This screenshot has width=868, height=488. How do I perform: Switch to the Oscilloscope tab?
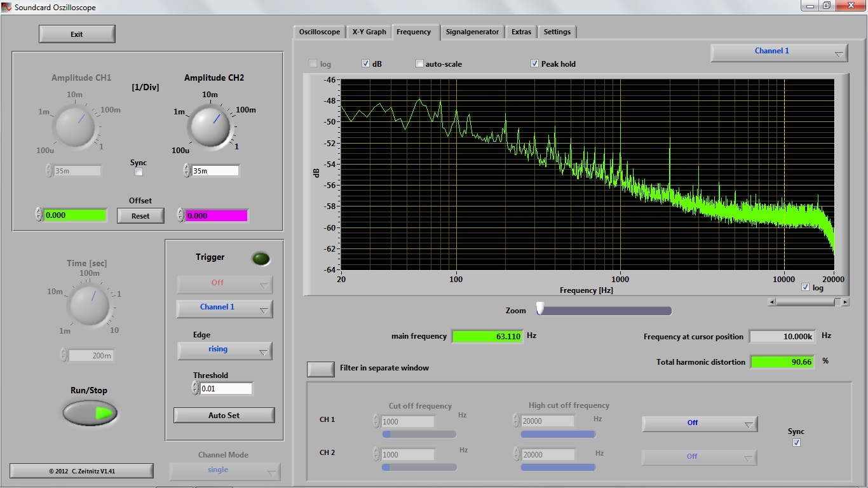click(x=320, y=32)
